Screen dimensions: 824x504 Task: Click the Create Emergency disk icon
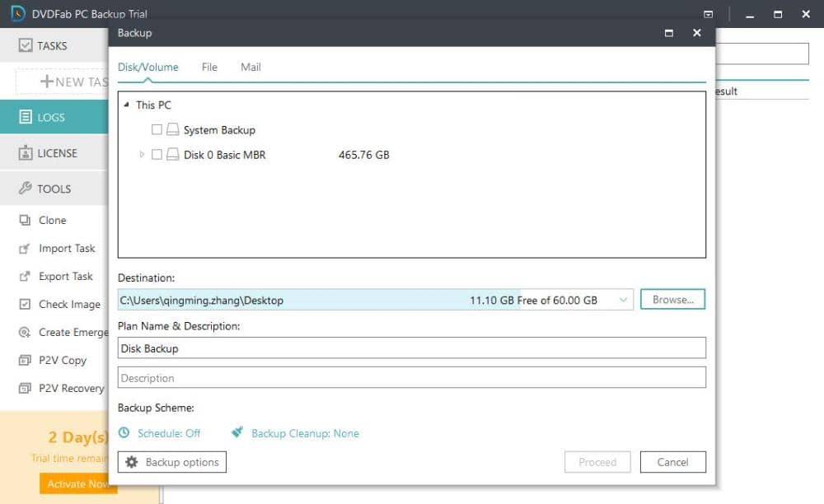(x=25, y=333)
